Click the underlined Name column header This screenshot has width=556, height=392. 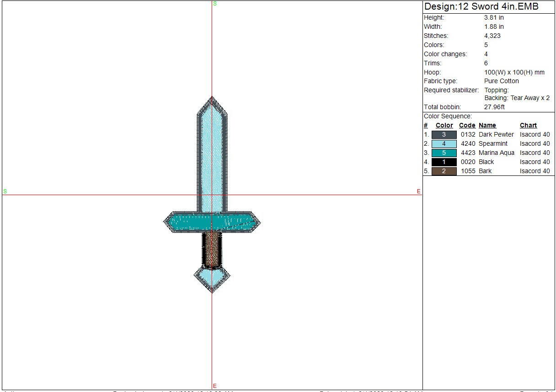click(x=487, y=126)
